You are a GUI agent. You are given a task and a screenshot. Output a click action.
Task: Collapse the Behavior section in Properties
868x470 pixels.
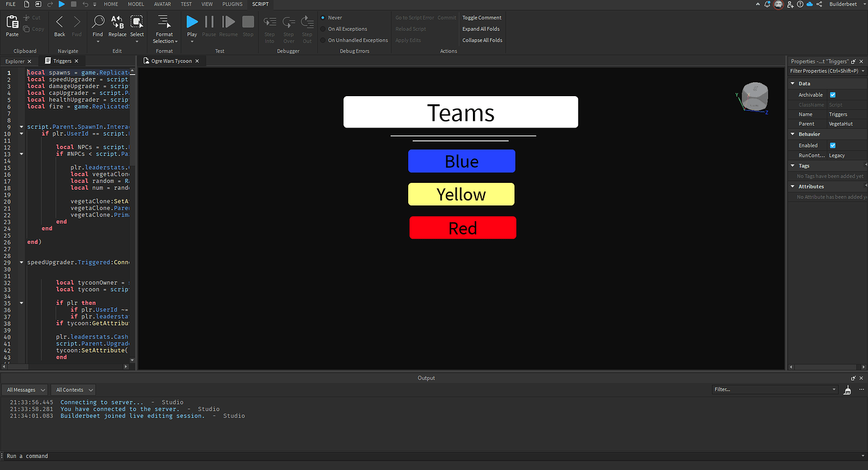point(792,134)
